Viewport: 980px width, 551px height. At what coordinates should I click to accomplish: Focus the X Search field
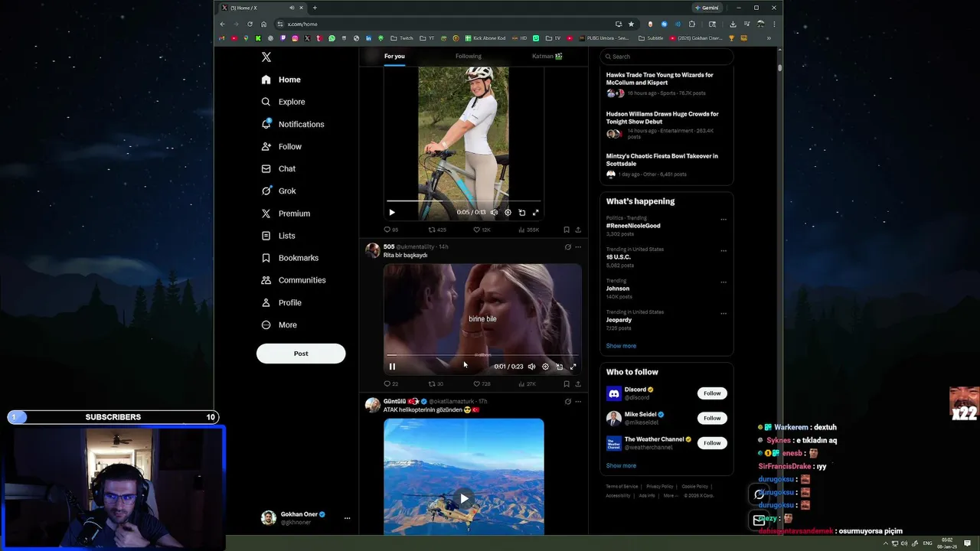click(x=667, y=56)
